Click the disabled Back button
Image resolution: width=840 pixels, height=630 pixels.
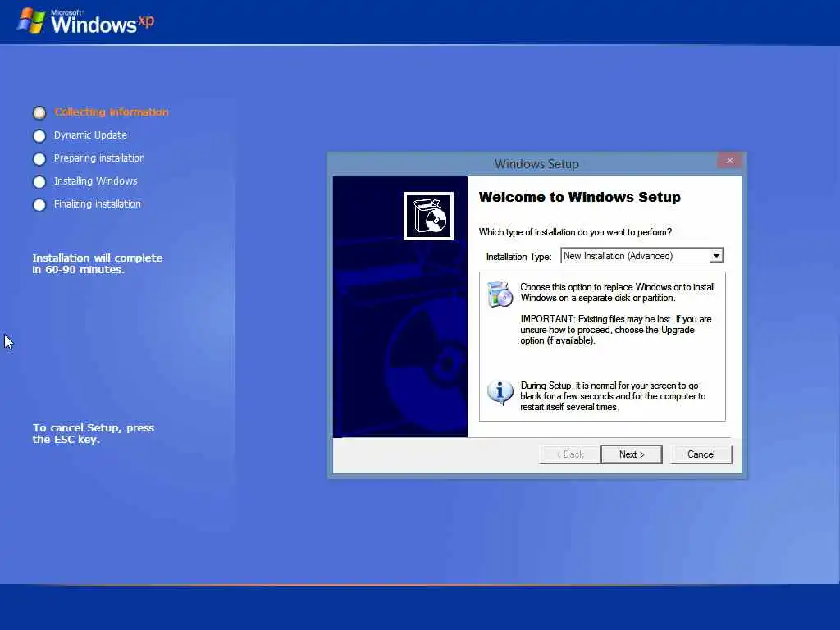click(x=569, y=454)
